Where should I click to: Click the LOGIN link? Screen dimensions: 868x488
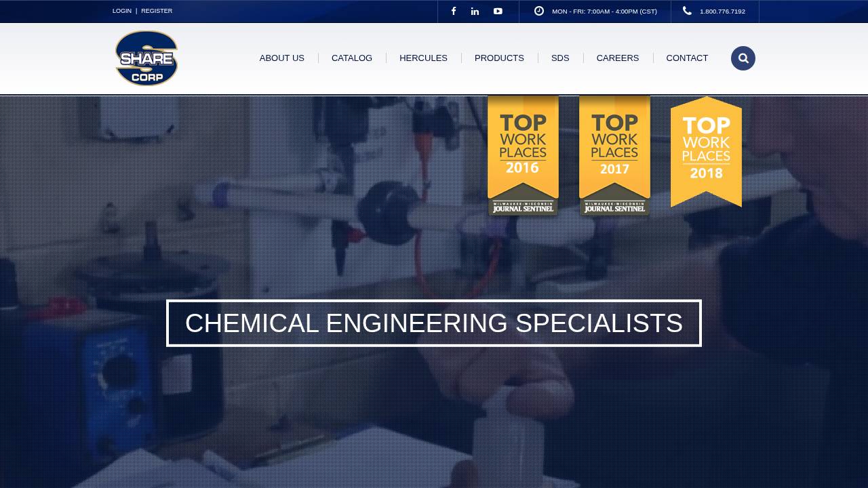pos(122,11)
